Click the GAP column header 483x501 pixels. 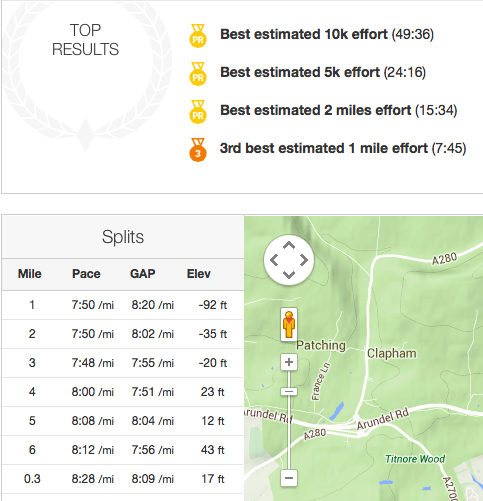pos(143,274)
